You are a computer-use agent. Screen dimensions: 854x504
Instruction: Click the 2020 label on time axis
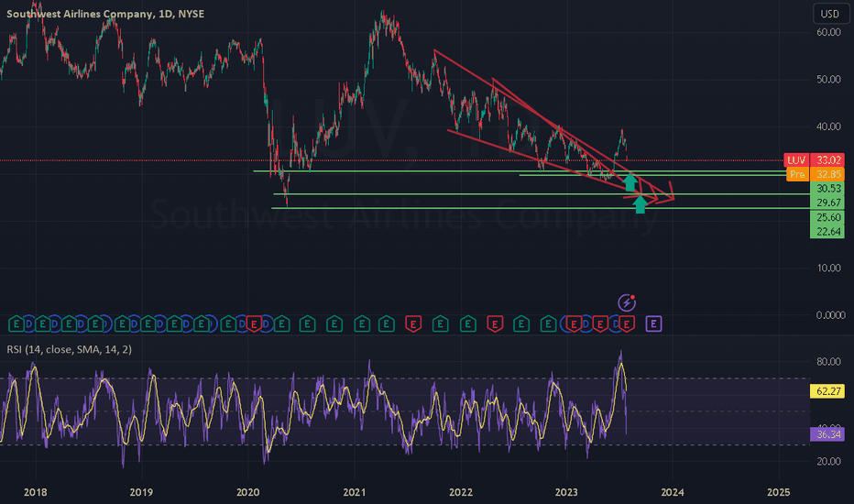(247, 493)
